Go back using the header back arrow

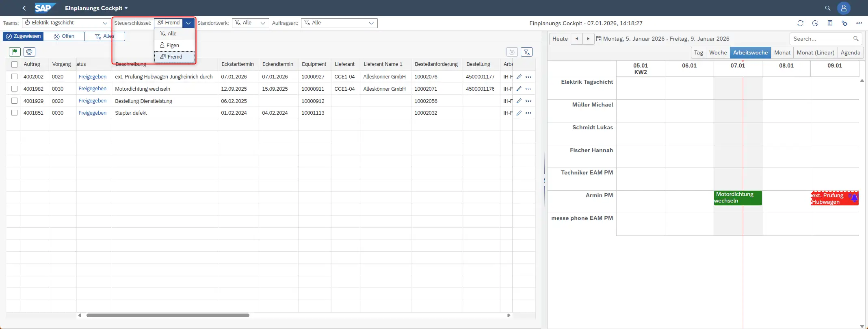(x=24, y=8)
